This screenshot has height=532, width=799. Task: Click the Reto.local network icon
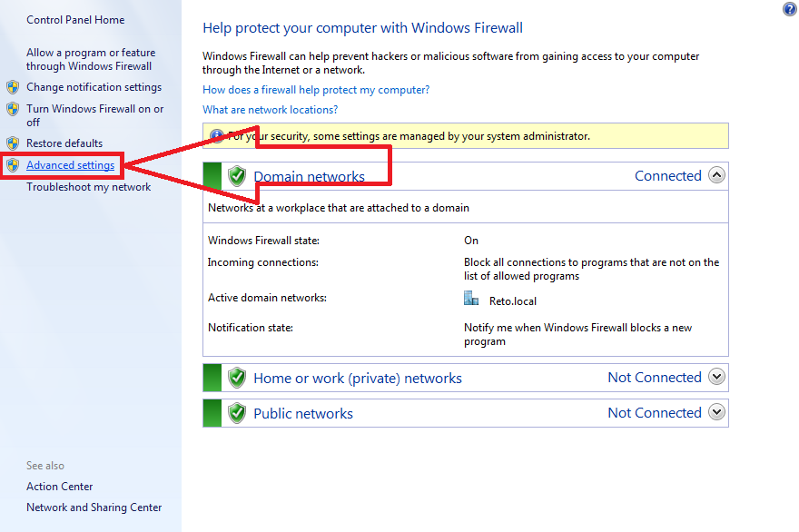[471, 299]
